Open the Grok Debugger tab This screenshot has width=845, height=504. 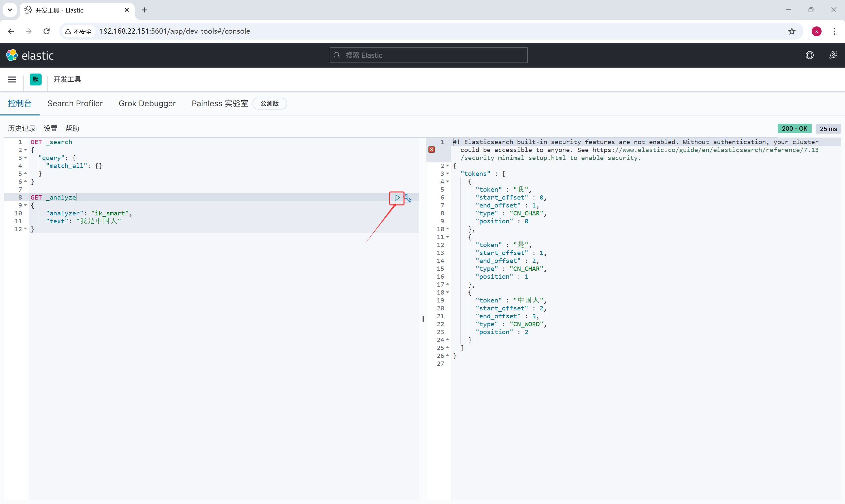pos(147,104)
